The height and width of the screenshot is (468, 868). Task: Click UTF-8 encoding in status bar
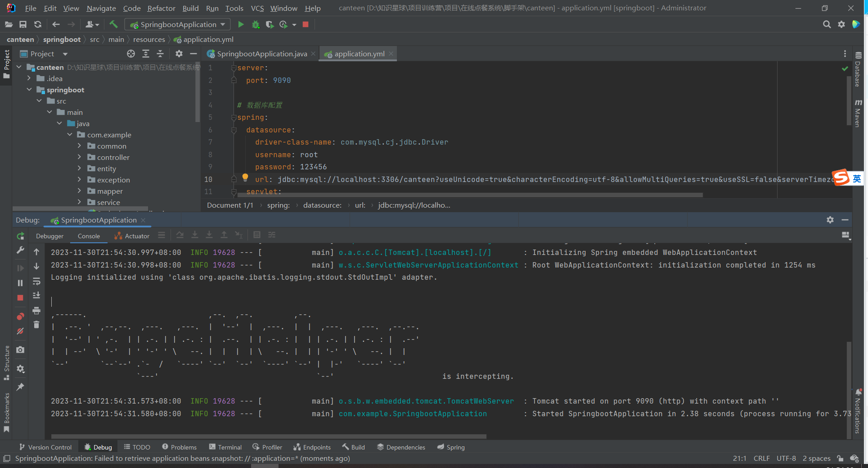786,459
